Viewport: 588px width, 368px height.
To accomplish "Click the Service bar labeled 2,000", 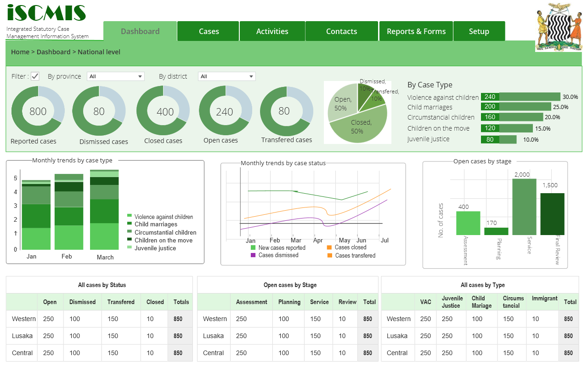I will (x=524, y=207).
